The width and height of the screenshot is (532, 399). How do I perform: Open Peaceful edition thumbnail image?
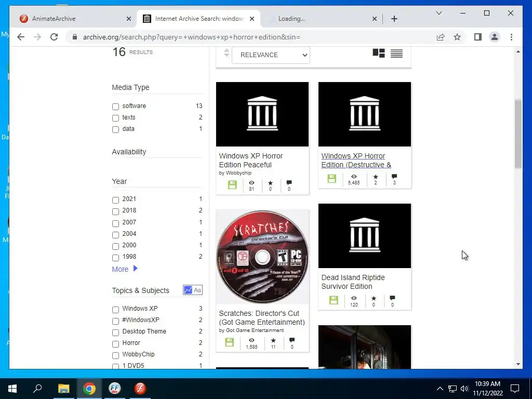(262, 114)
